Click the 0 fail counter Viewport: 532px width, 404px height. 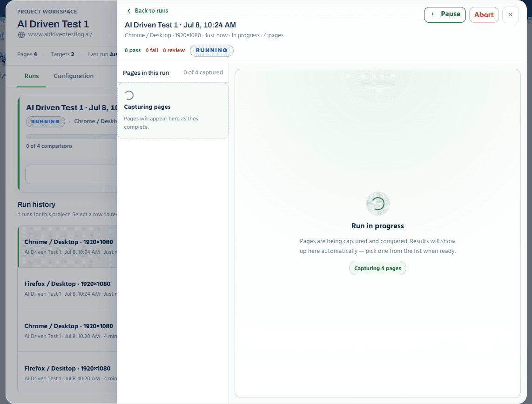[x=152, y=50]
